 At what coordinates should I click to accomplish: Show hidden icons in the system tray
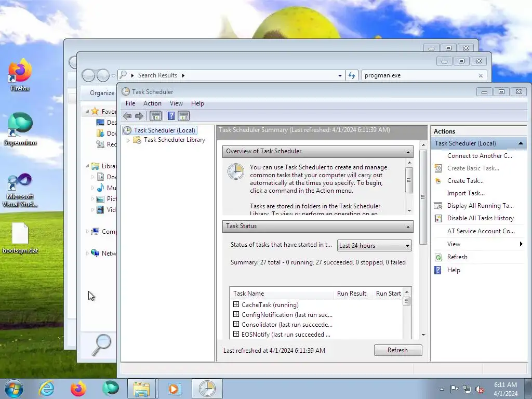(x=442, y=389)
